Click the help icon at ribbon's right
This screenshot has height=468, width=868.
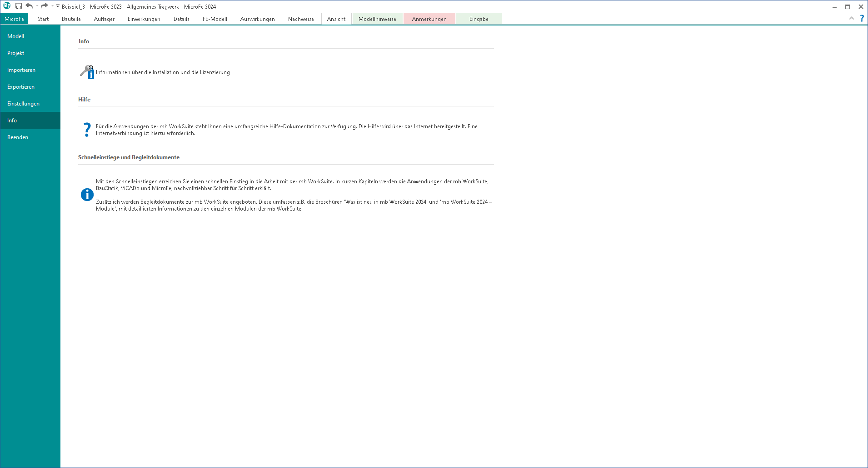(862, 19)
